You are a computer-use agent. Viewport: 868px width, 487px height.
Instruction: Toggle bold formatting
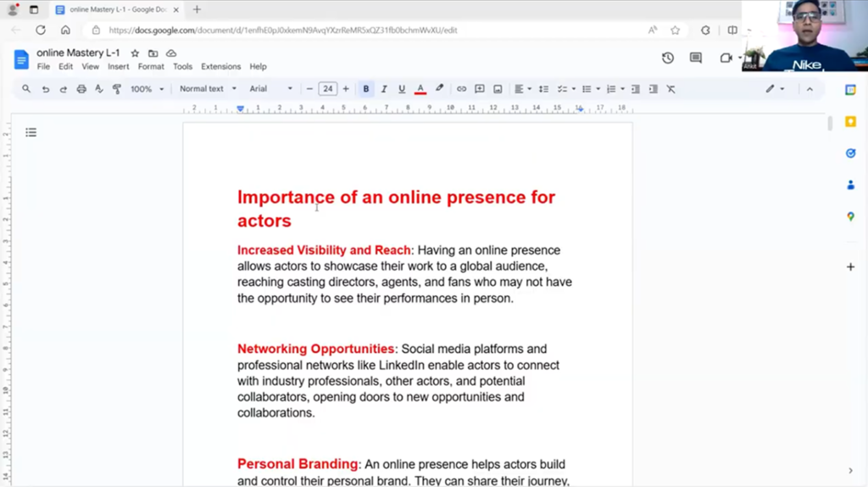click(x=366, y=89)
